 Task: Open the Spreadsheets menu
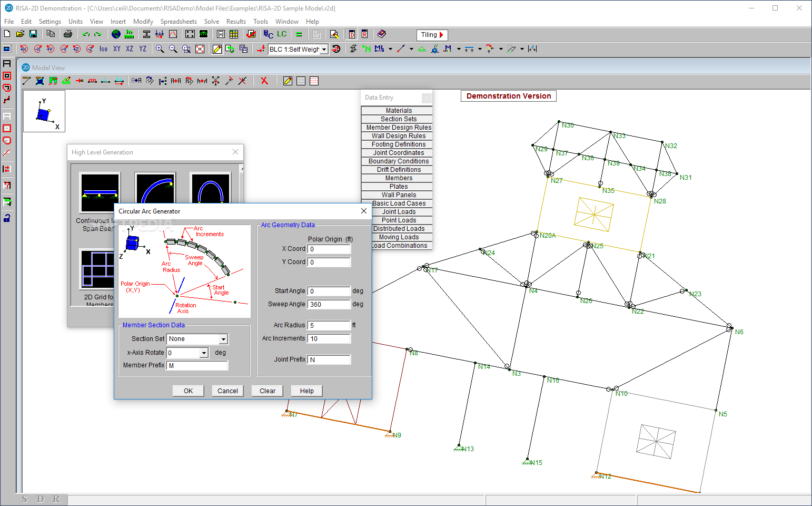179,22
